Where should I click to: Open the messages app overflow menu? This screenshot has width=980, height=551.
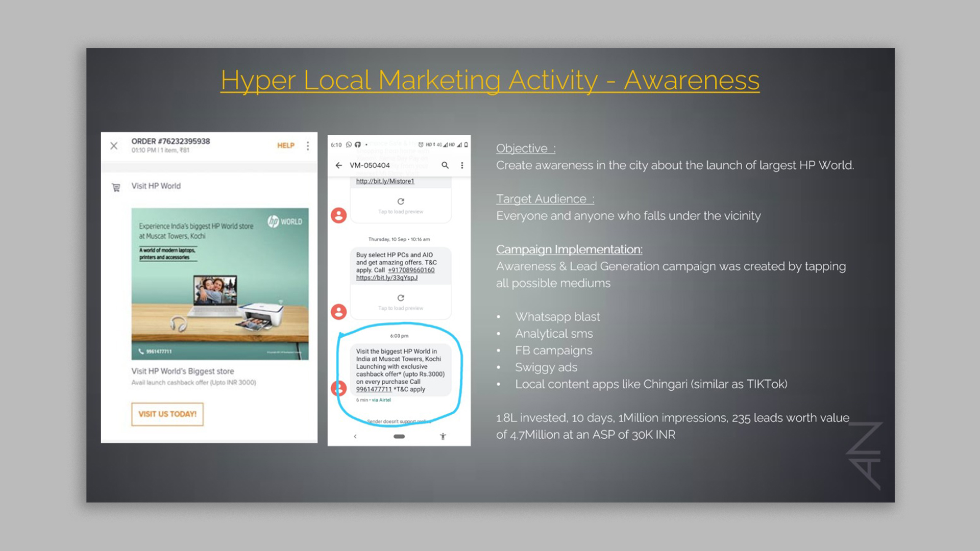pos(462,165)
